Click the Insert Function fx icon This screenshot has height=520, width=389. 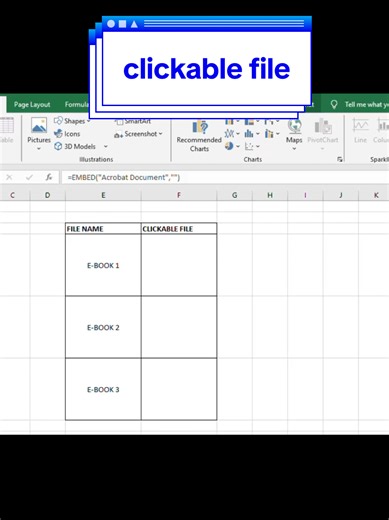49,177
